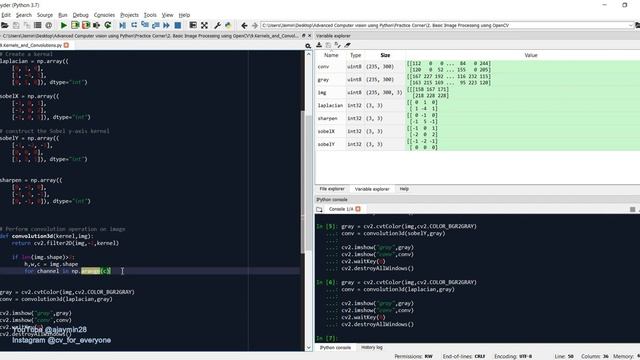Maximize the current pane icon
The image size is (640, 360).
pos(193,25)
